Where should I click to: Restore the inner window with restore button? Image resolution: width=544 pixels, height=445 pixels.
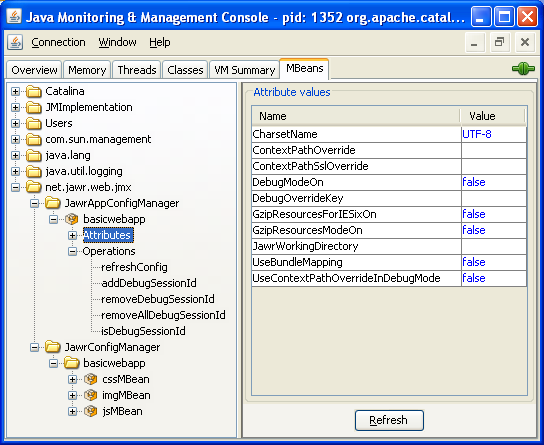(x=500, y=42)
